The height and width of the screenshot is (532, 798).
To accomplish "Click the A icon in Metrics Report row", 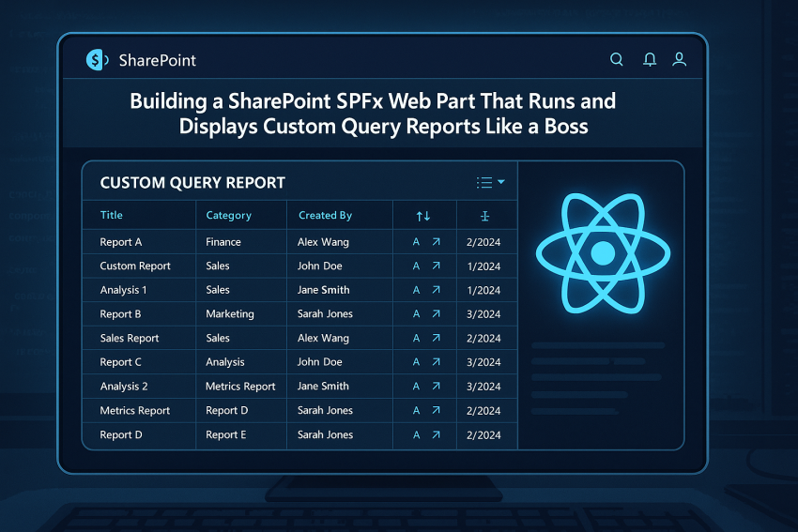I will point(416,410).
